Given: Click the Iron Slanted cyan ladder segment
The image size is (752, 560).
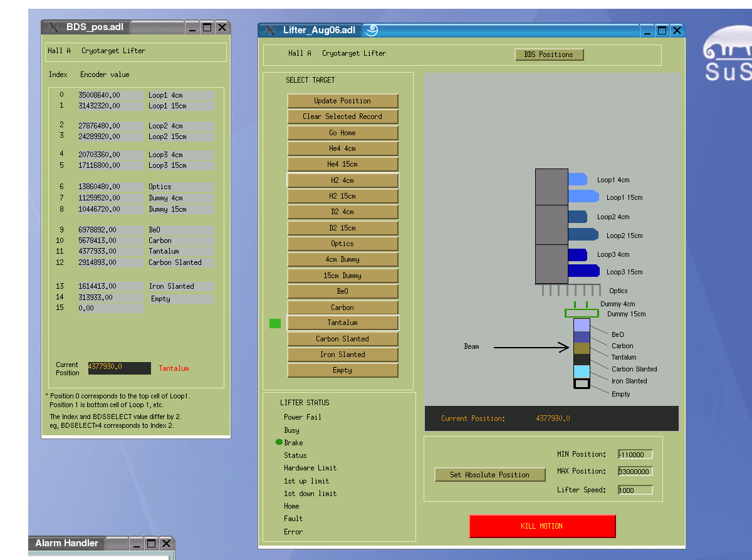Looking at the screenshot, I should click(582, 371).
